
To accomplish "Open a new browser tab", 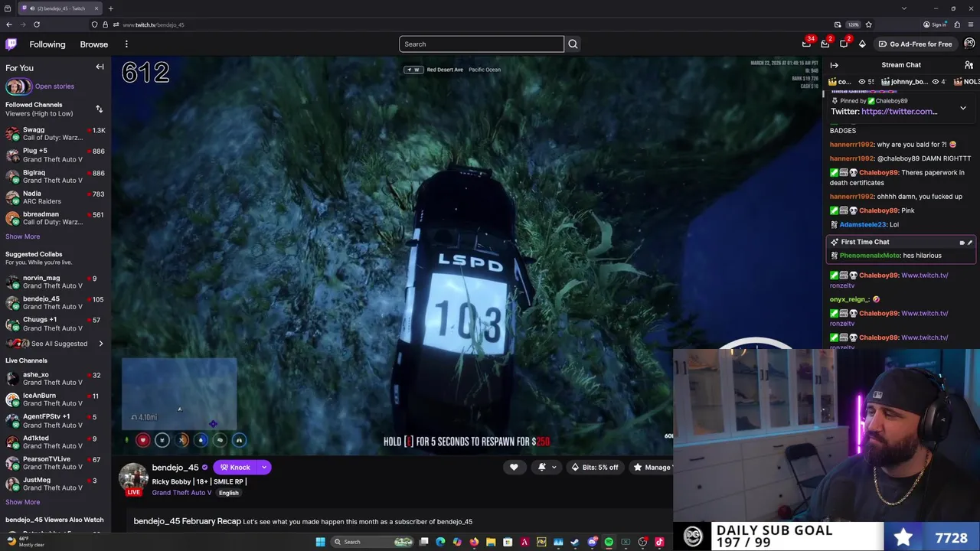I will [x=110, y=8].
